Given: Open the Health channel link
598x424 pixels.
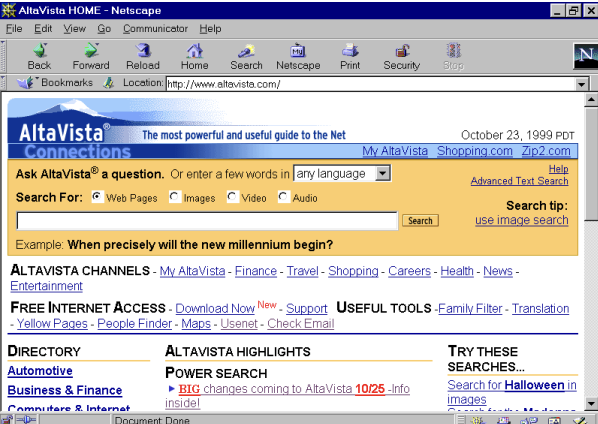Looking at the screenshot, I should click(x=457, y=271).
